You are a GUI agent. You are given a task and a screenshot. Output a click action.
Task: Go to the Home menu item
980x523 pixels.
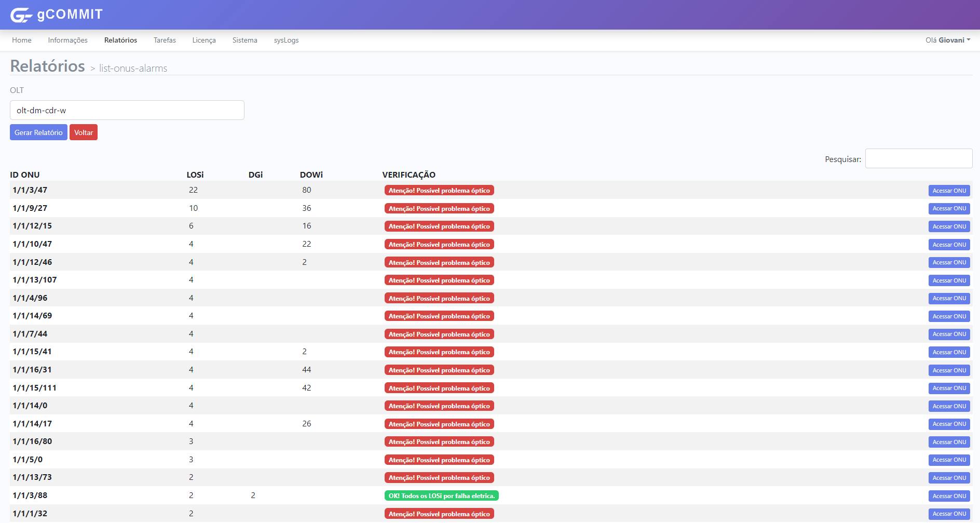pyautogui.click(x=22, y=40)
